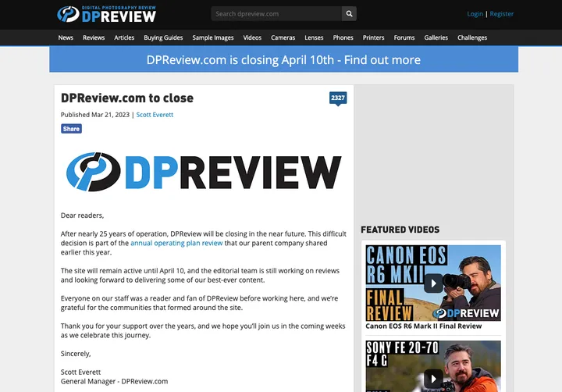Select Sample Images nav item
Screen dimensions: 562x392
(213, 37)
